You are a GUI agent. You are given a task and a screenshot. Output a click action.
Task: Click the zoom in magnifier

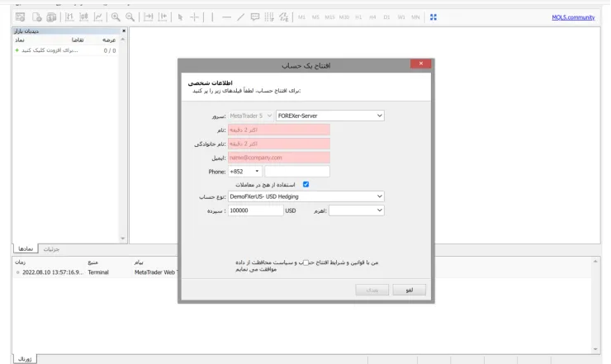point(116,17)
